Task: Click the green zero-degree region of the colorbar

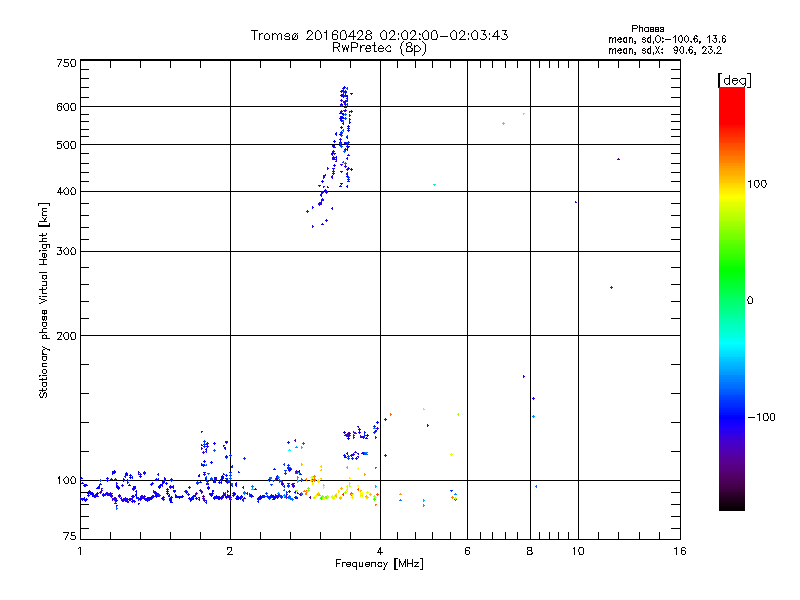Action: [732, 300]
